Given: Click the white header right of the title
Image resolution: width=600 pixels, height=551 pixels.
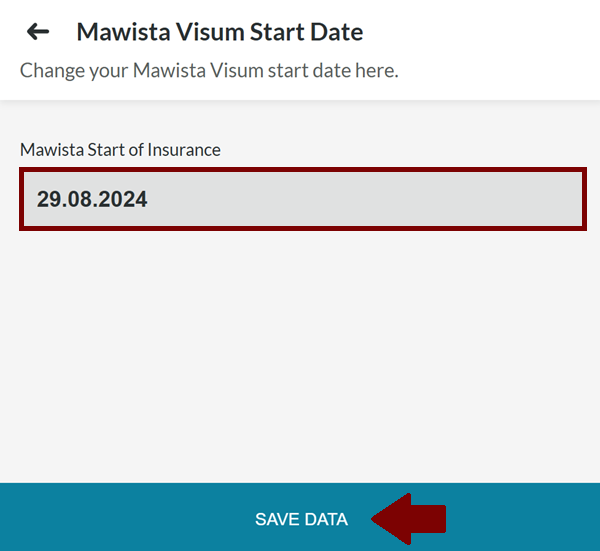Looking at the screenshot, I should (480, 32).
